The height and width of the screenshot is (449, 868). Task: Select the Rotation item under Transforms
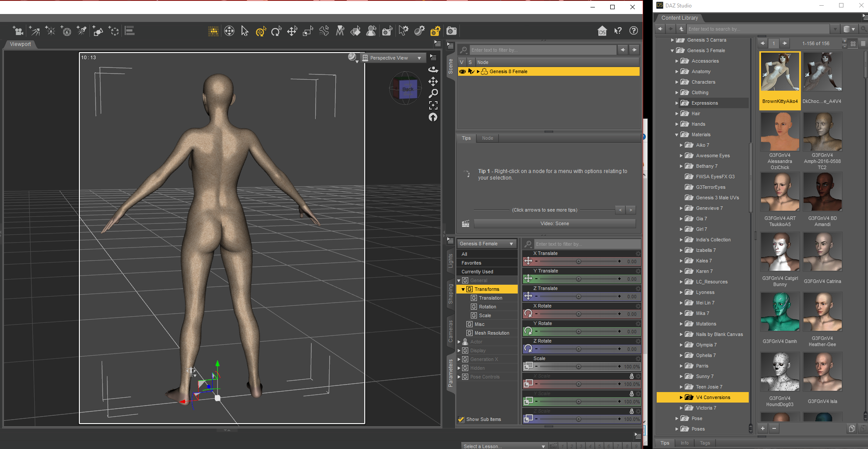[x=487, y=307]
